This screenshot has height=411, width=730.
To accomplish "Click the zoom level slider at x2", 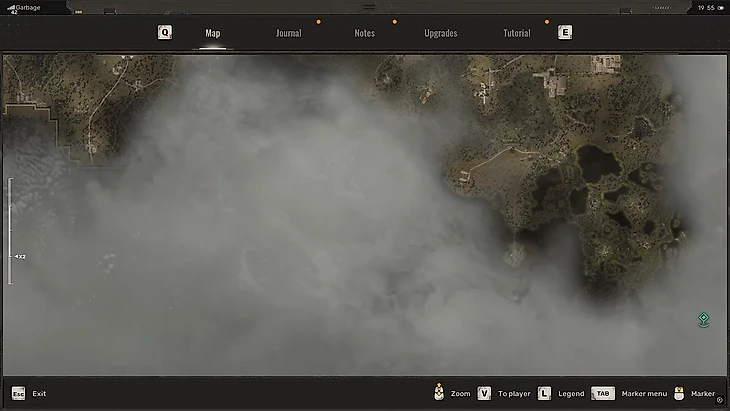I will click(x=12, y=256).
